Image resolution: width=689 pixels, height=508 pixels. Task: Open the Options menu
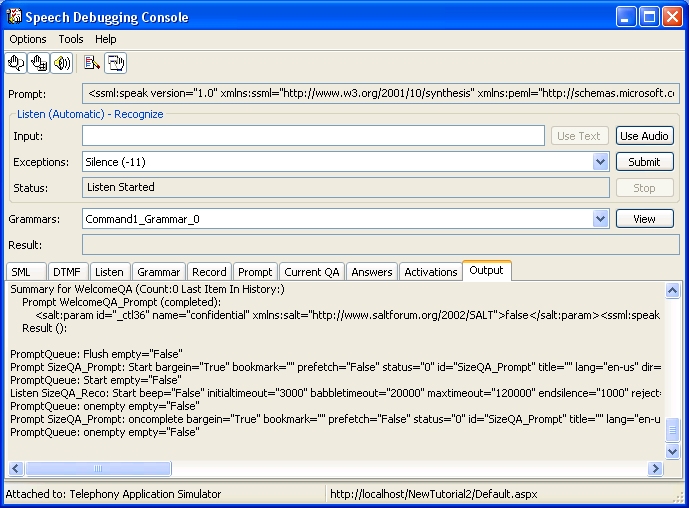(28, 39)
